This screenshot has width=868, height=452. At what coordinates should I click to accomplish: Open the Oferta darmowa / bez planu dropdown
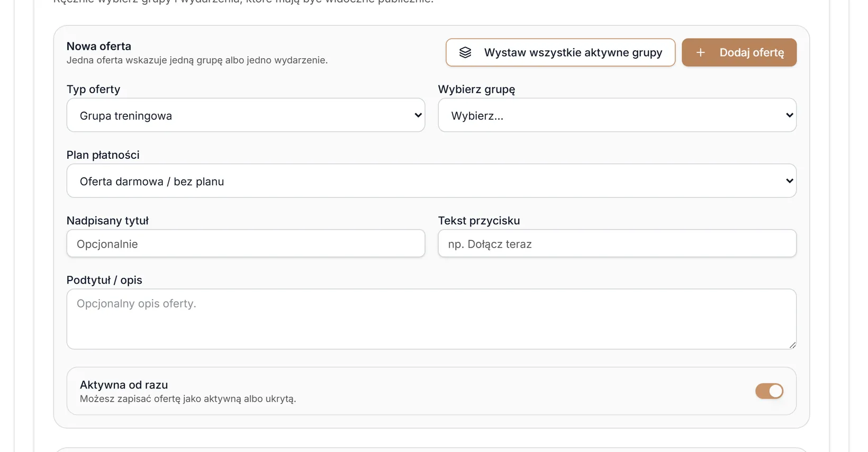pos(431,180)
